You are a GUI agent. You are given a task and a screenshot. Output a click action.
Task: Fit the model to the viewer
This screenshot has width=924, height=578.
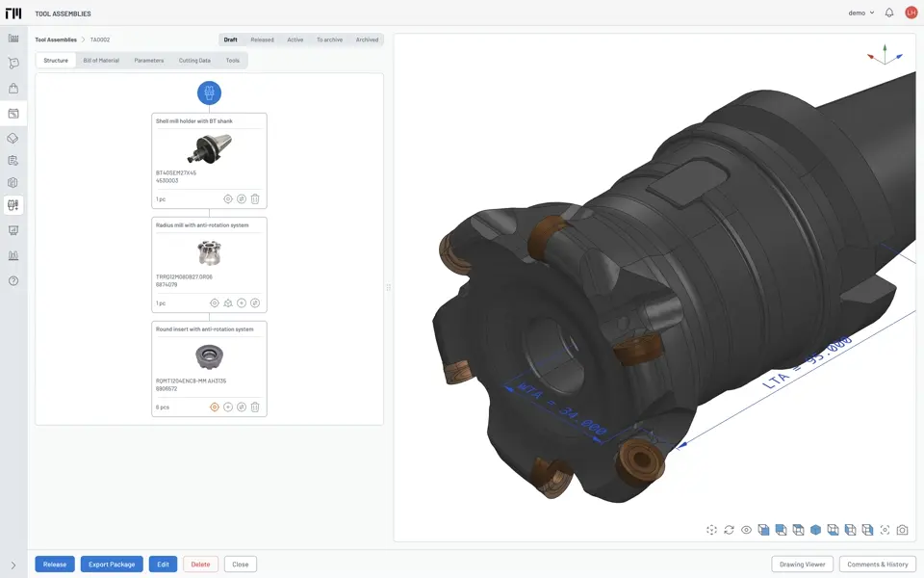(885, 530)
